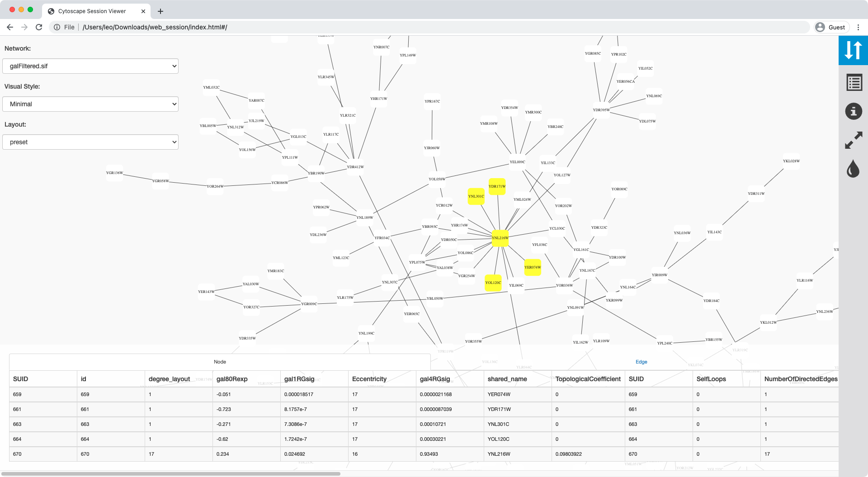The image size is (868, 477).
Task: Select the highlighted YNL216W hub node
Action: pos(500,238)
